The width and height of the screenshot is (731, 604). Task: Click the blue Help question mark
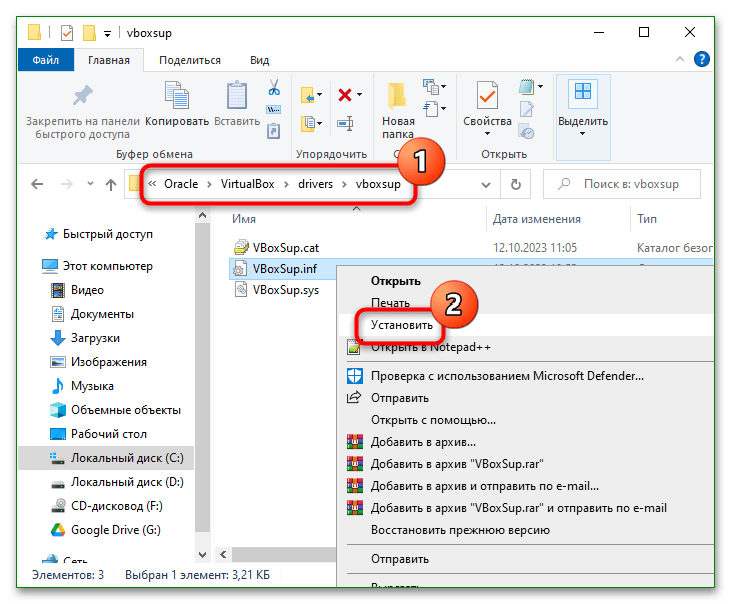click(701, 59)
